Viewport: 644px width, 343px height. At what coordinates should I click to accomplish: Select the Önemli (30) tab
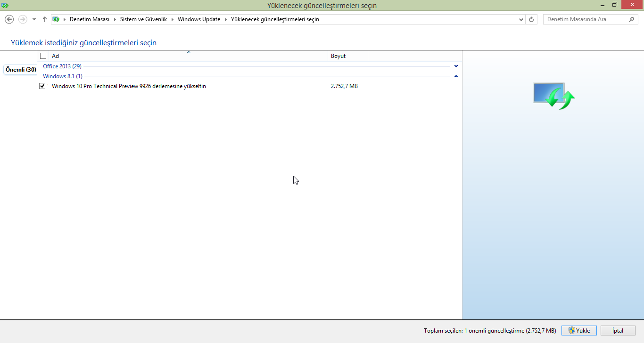[21, 70]
